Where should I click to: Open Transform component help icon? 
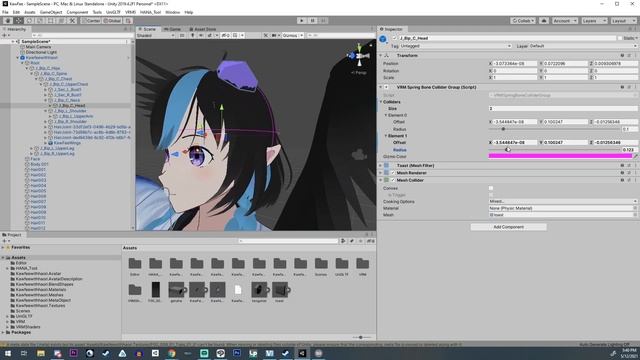tap(622, 55)
